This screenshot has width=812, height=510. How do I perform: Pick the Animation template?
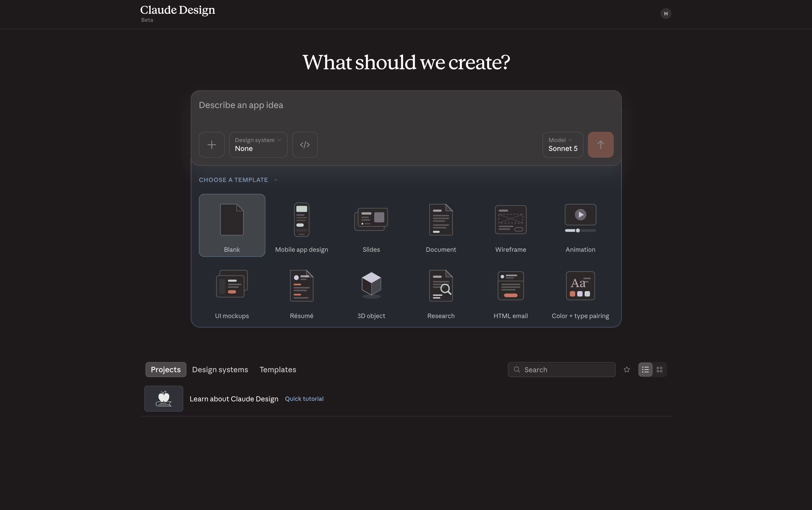580,225
